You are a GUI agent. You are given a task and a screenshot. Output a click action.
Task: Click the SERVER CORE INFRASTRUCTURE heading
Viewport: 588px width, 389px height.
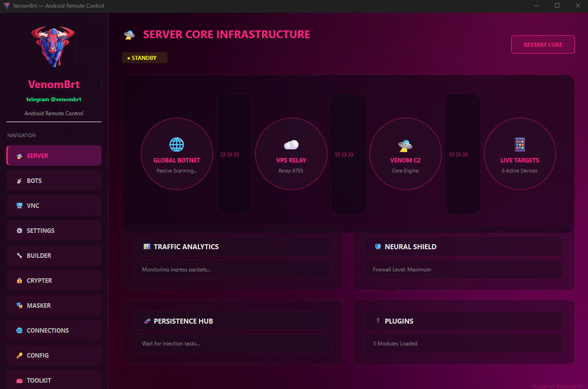point(227,34)
